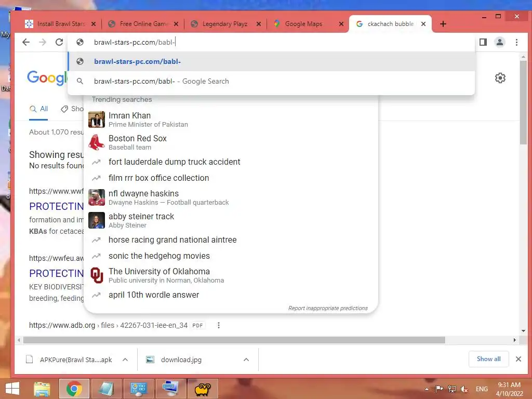Open APKPure Brawl Stars apk download item
The width and height of the screenshot is (532, 399).
point(70,360)
